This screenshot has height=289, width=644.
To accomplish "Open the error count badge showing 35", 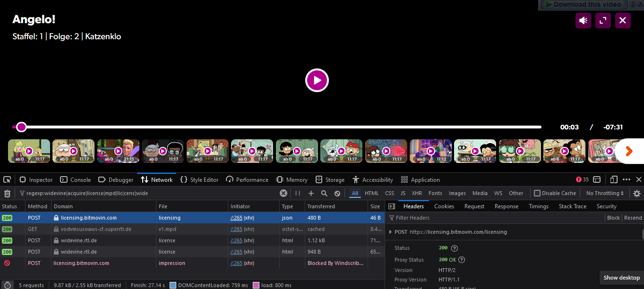I will (x=583, y=180).
